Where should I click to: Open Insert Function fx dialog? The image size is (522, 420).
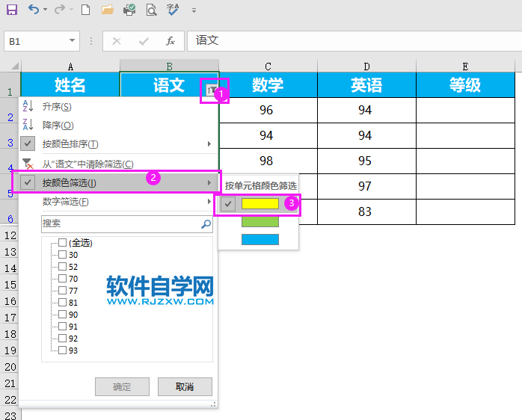point(171,41)
